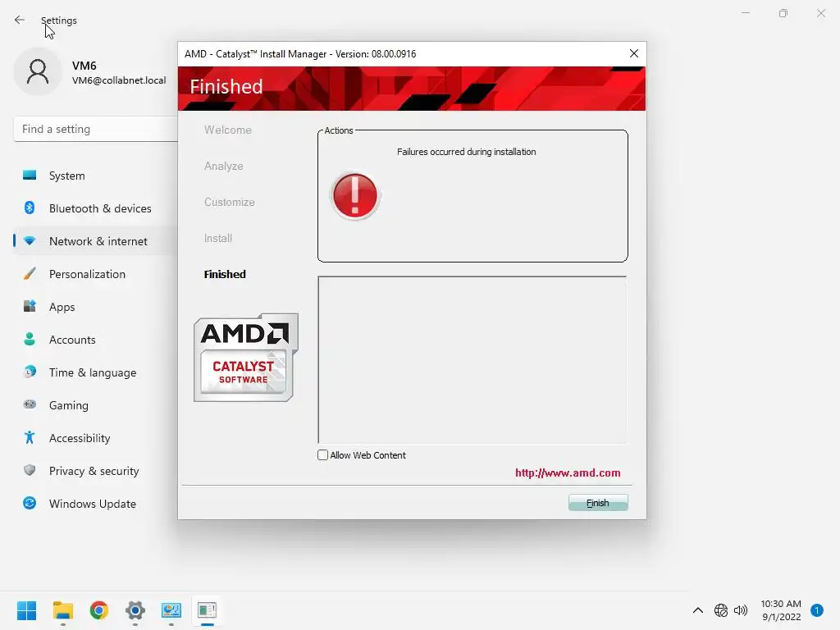Screen dimensions: 840x630
Task: Go back using the Settings back arrow
Action: (20, 20)
